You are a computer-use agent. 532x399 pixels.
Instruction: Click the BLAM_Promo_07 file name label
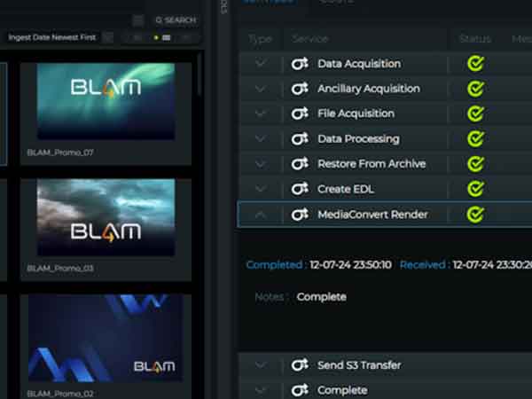(x=60, y=153)
